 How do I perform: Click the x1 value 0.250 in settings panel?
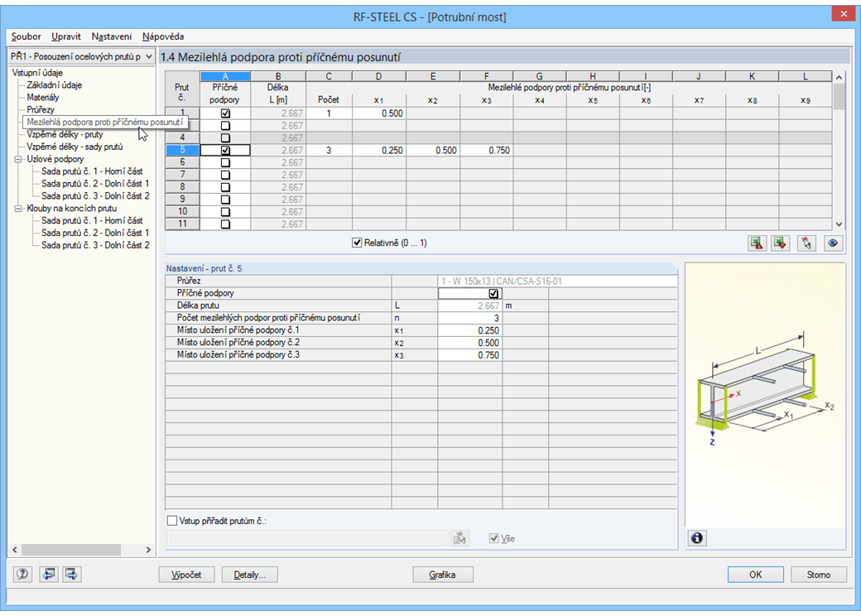470,330
